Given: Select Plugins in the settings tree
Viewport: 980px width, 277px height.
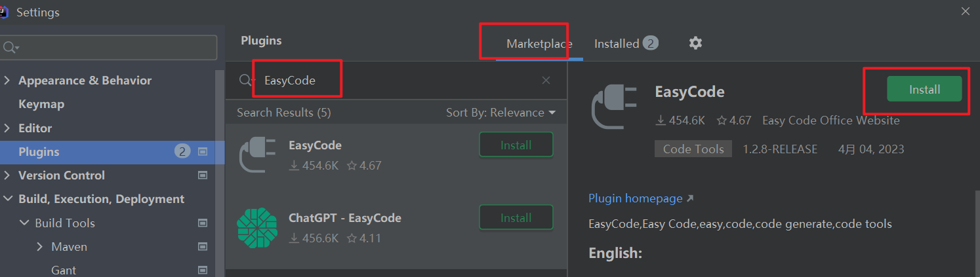Looking at the screenshot, I should (x=112, y=152).
